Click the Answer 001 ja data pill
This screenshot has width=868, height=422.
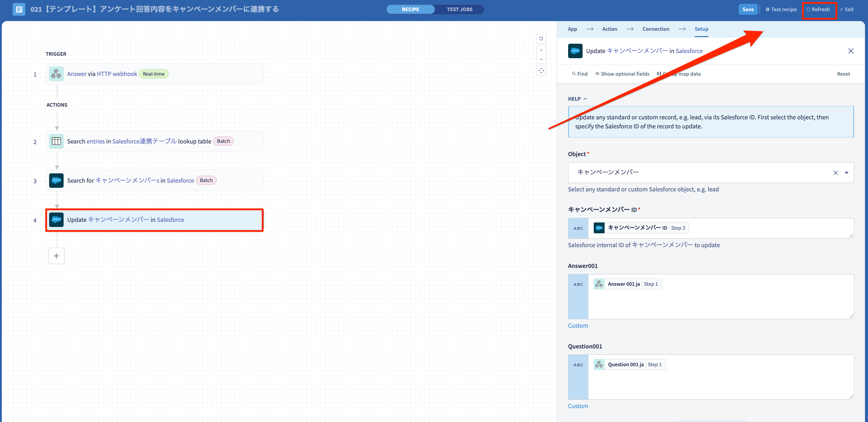(627, 284)
